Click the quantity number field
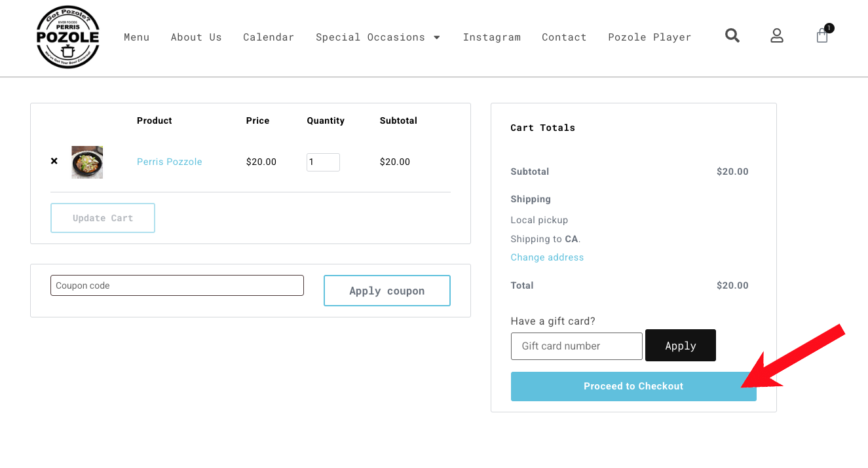This screenshot has width=868, height=468. coord(323,162)
